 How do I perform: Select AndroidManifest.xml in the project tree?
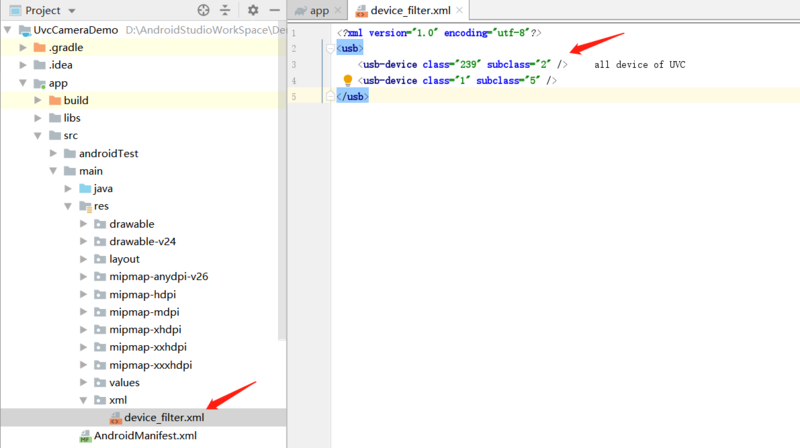point(143,435)
